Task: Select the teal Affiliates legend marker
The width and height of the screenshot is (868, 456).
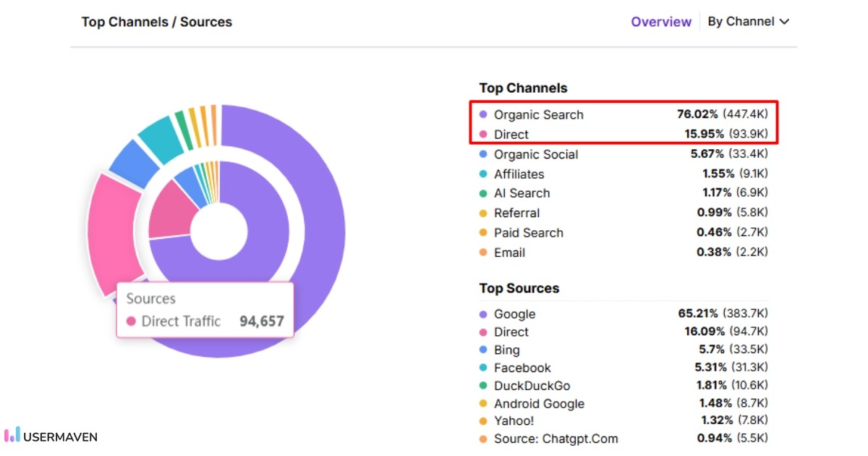Action: [x=482, y=174]
